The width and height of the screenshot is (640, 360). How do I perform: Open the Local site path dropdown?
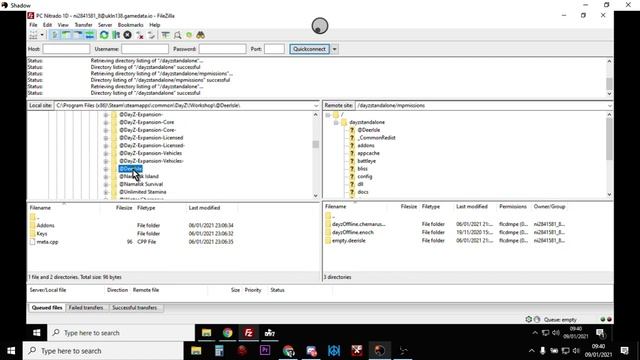click(x=316, y=106)
